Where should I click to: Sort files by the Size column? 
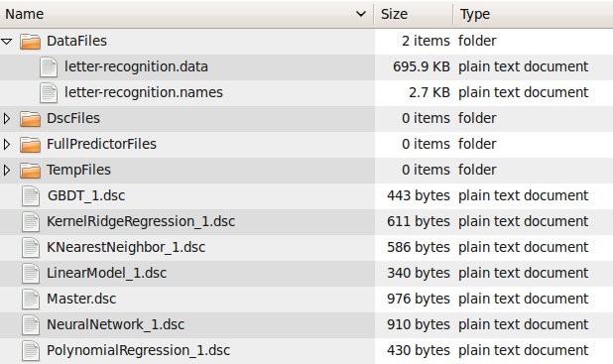(x=414, y=14)
